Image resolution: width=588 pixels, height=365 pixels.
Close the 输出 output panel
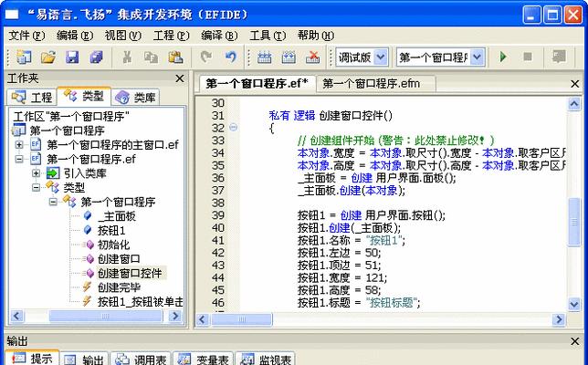coord(575,341)
